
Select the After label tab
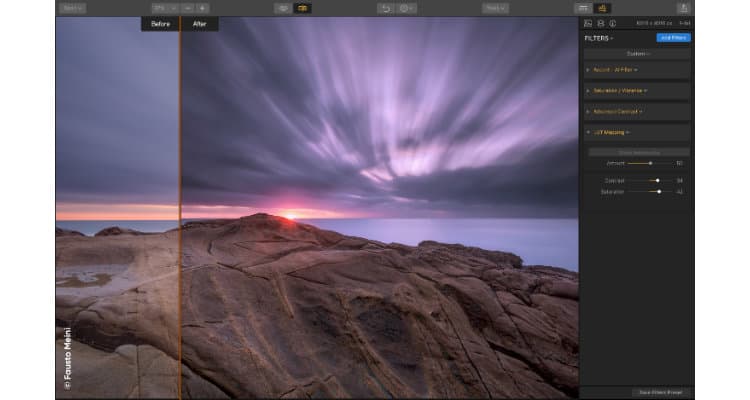coord(199,24)
